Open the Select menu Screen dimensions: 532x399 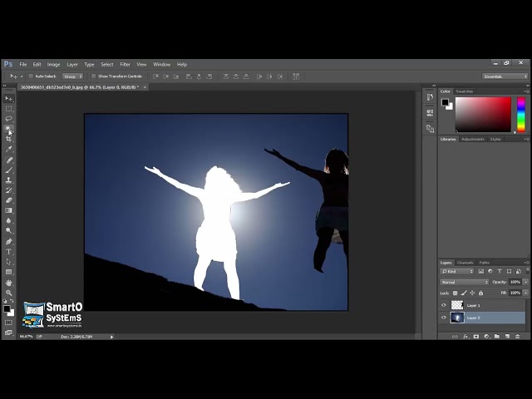107,64
